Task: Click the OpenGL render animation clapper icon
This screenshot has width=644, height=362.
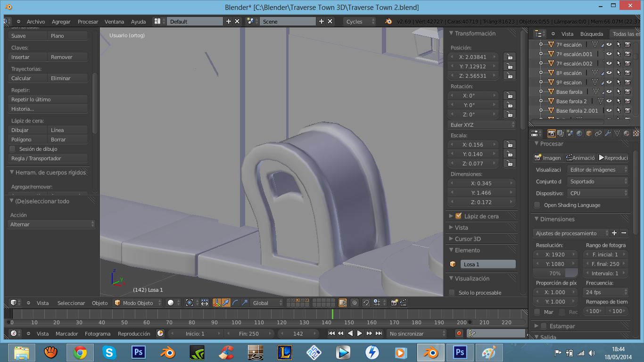Action: 405,303
